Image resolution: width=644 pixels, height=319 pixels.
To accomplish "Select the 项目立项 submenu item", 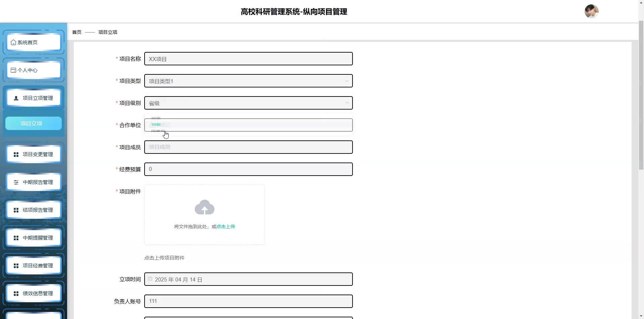I will (x=34, y=124).
